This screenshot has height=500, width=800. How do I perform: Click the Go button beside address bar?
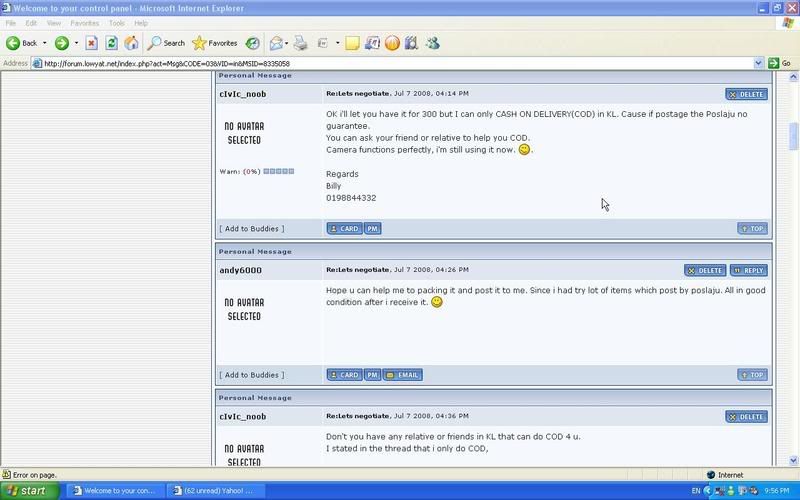coord(780,63)
